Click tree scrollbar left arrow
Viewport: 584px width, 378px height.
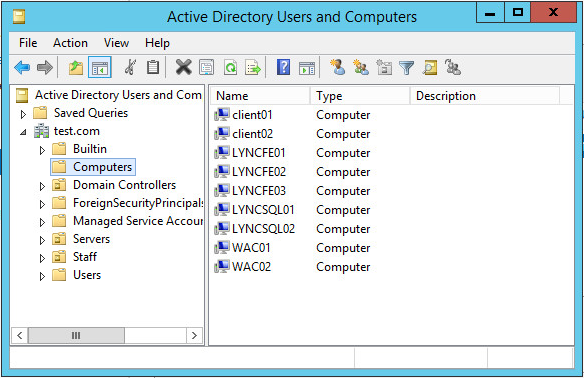pos(20,336)
